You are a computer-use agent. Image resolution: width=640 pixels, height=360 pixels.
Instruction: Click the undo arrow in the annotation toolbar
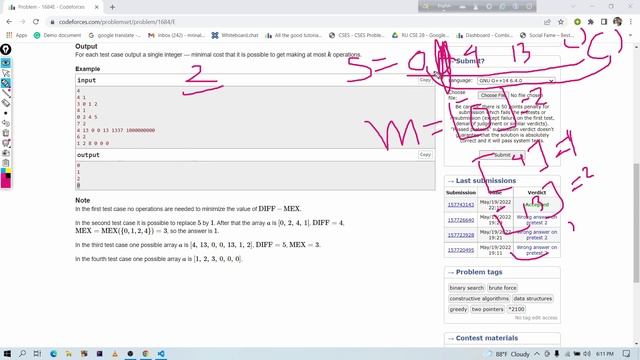pos(6,123)
